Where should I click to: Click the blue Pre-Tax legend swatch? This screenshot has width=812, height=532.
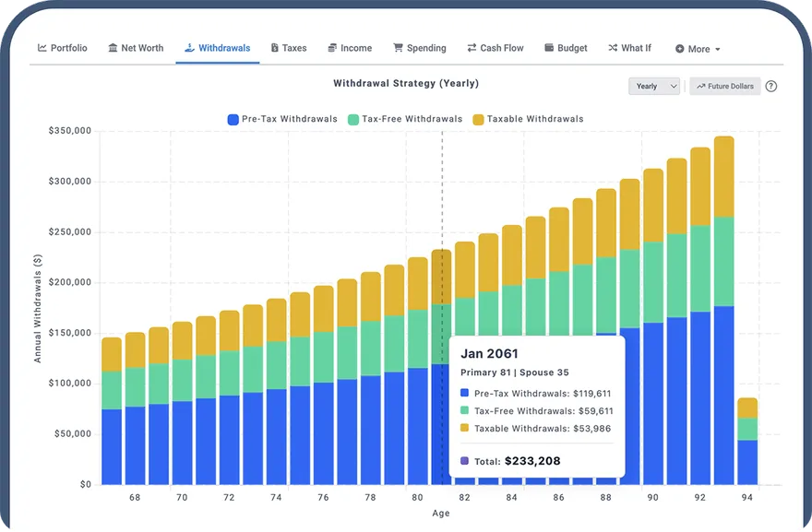pyautogui.click(x=233, y=120)
